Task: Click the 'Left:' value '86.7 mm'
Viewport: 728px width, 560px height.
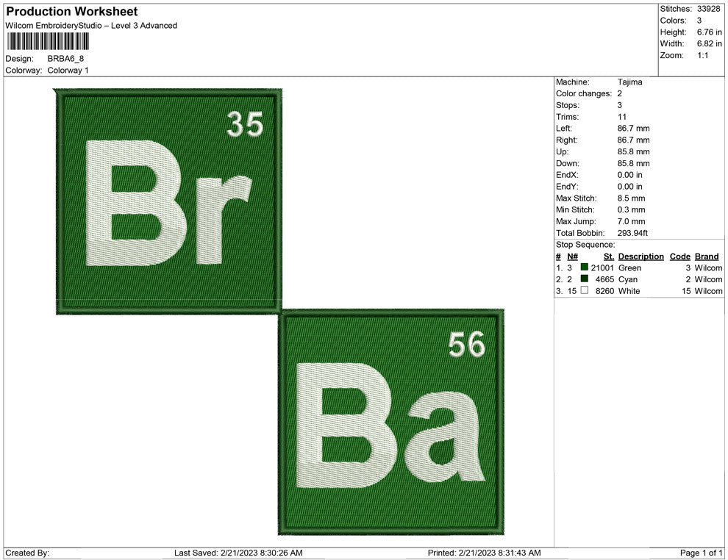Action: click(634, 128)
